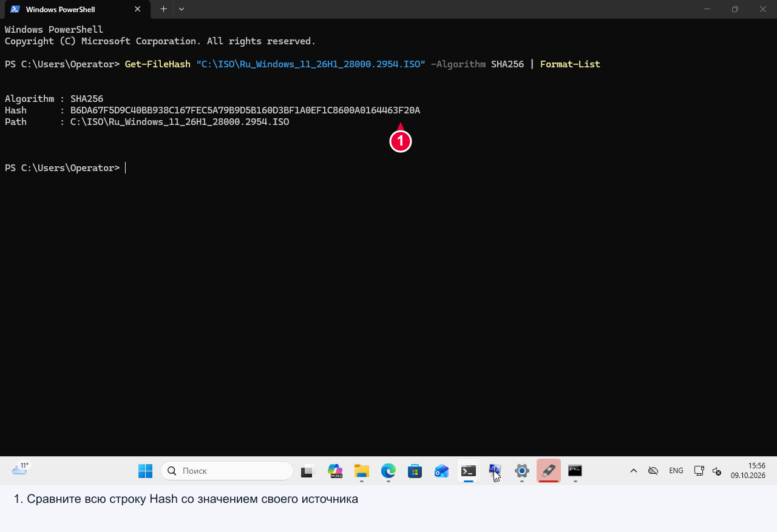Open the command prompt taskbar icon
The image size is (777, 532).
(x=575, y=471)
